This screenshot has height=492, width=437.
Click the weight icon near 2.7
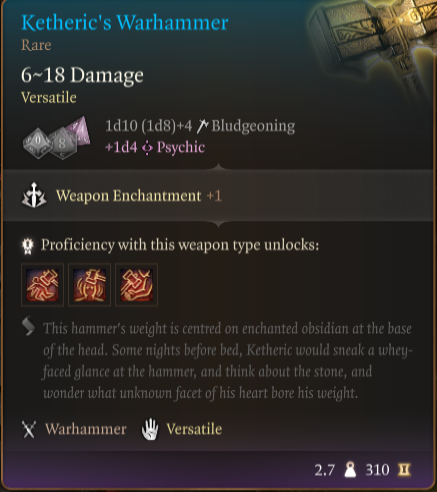[x=350, y=469]
